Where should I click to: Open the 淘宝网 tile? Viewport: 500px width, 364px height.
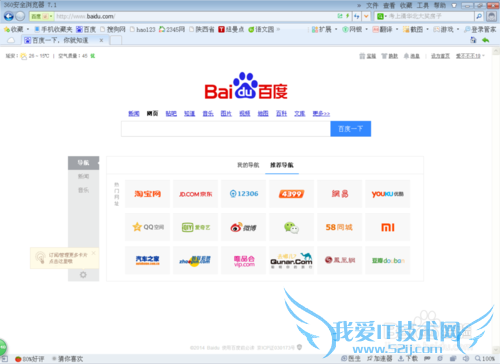point(147,194)
